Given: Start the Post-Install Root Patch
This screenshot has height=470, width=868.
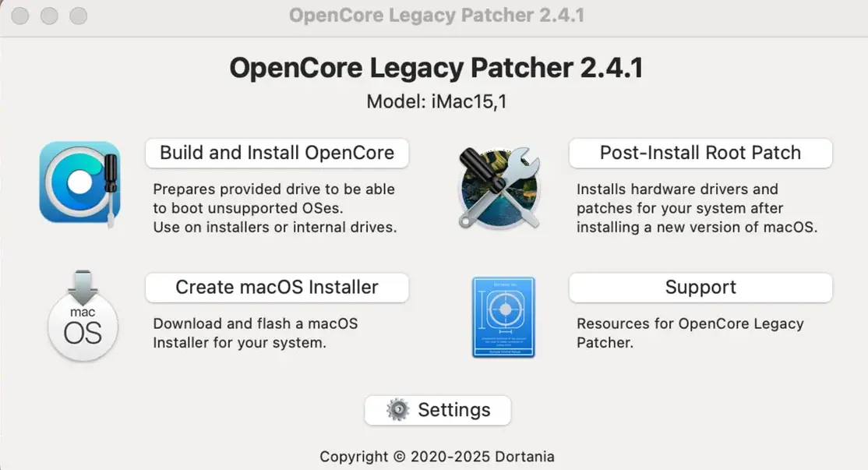Looking at the screenshot, I should point(700,154).
